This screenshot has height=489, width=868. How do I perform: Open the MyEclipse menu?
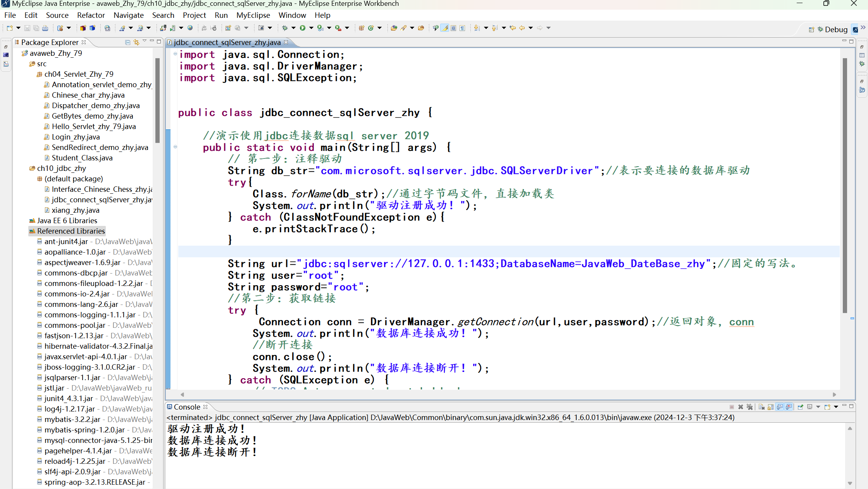[x=253, y=15]
